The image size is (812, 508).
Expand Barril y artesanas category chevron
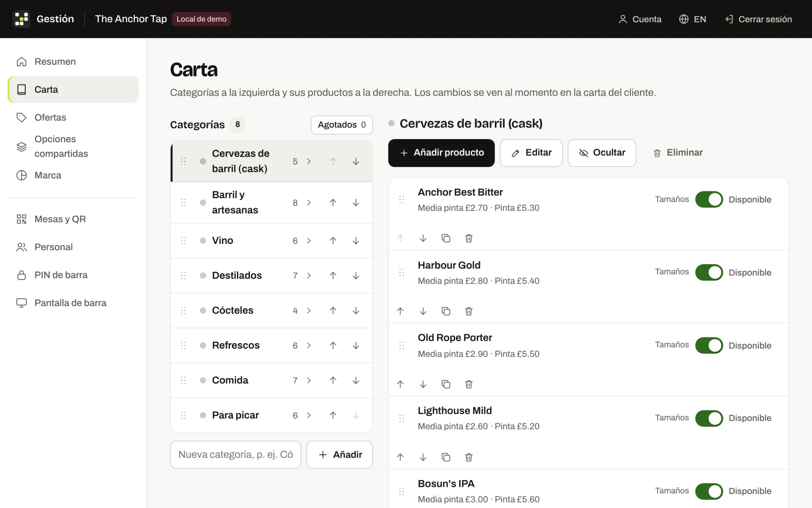click(309, 203)
